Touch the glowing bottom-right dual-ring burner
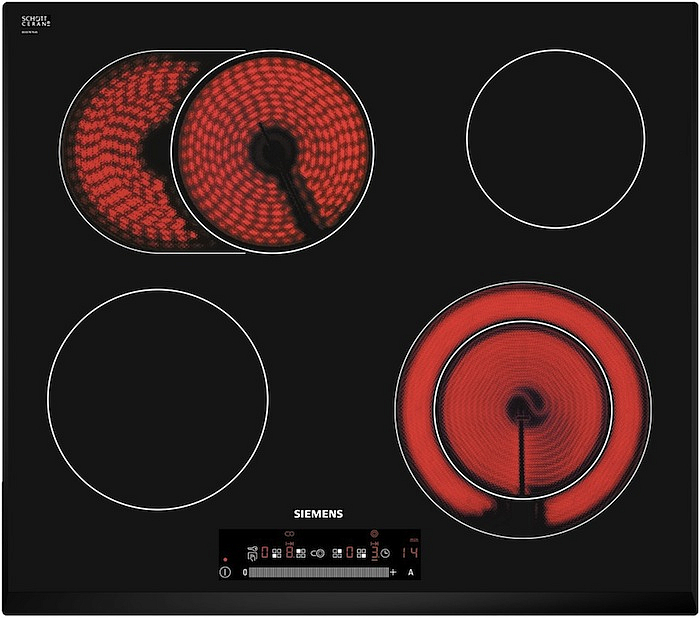 (523, 409)
